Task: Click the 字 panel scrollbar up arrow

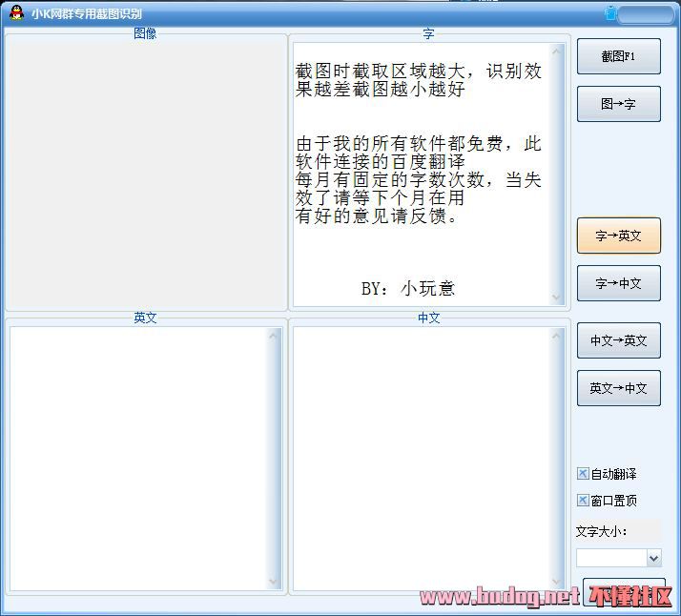Action: click(x=556, y=51)
